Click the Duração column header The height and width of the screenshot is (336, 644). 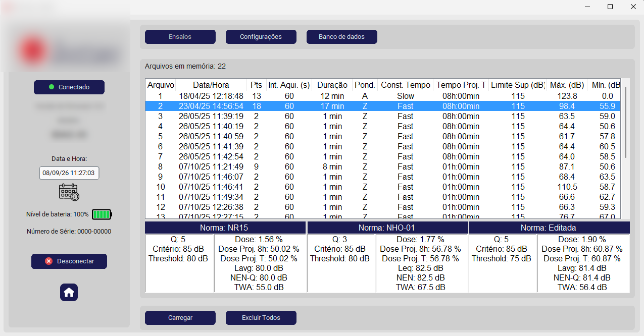pyautogui.click(x=332, y=85)
